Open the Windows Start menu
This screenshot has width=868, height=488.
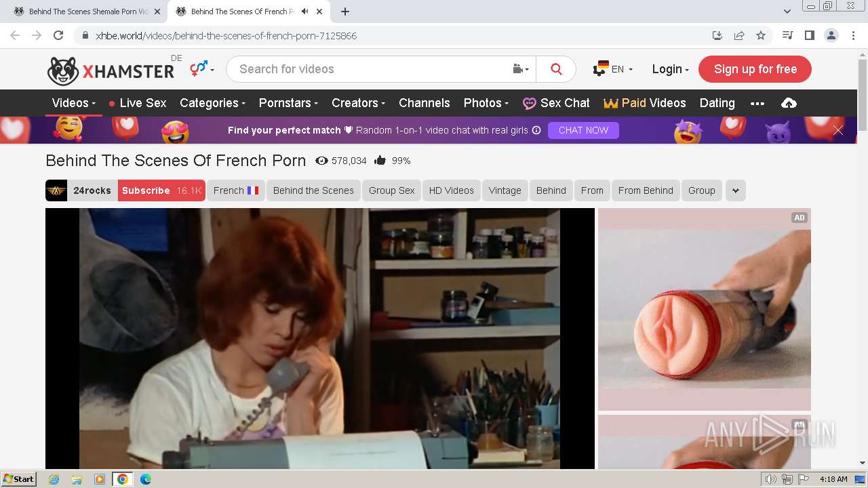(x=19, y=479)
